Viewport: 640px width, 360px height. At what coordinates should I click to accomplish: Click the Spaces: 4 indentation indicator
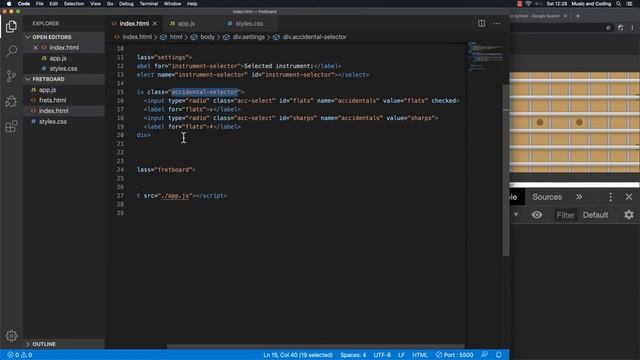pyautogui.click(x=353, y=355)
